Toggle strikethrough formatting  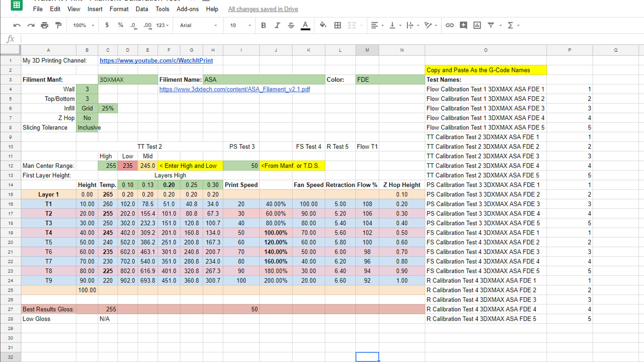[291, 25]
